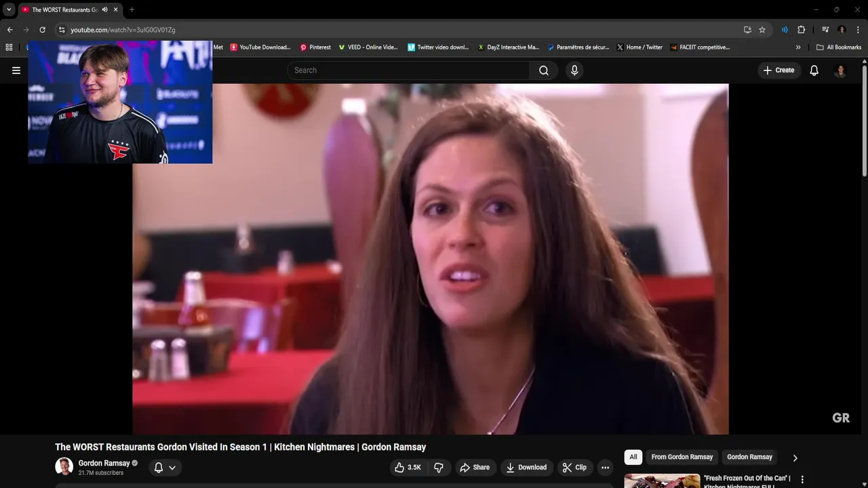The image size is (868, 488).
Task: Select the Gordon Ramsay chip
Action: point(749,457)
